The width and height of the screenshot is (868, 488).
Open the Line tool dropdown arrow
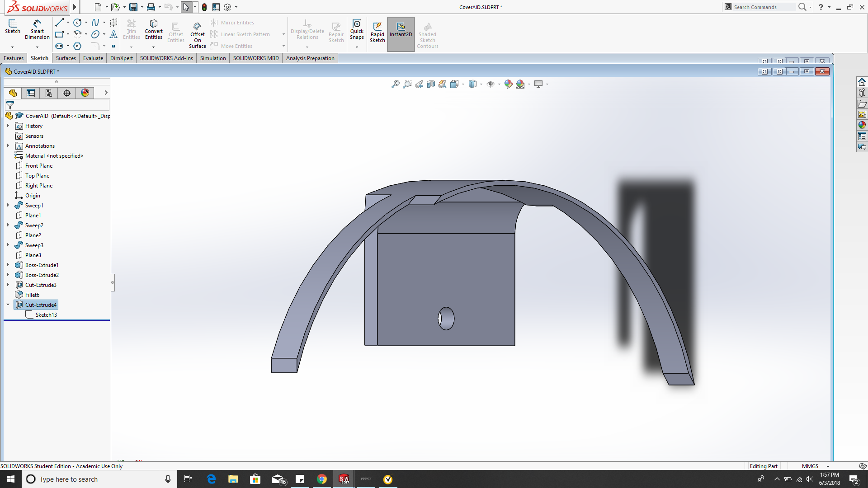click(x=68, y=23)
